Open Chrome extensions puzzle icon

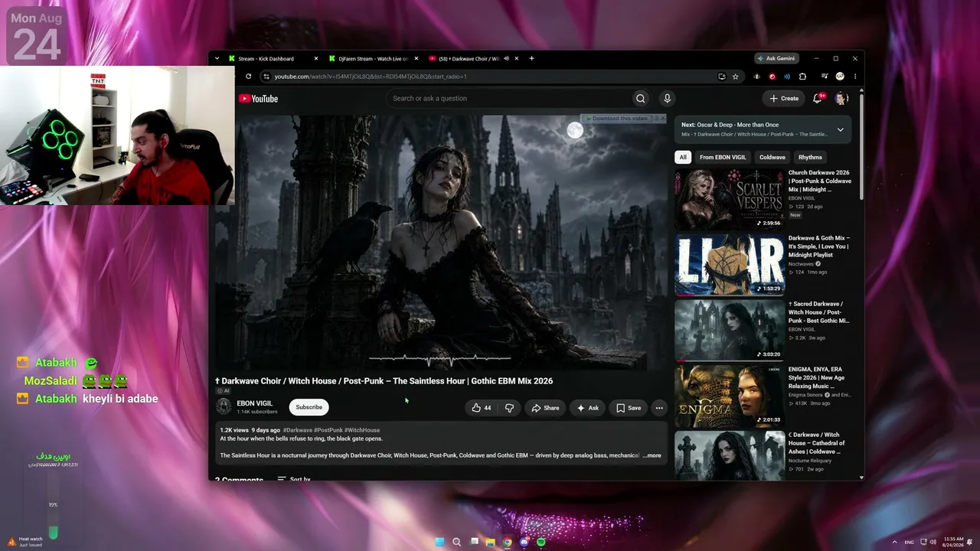tap(802, 77)
